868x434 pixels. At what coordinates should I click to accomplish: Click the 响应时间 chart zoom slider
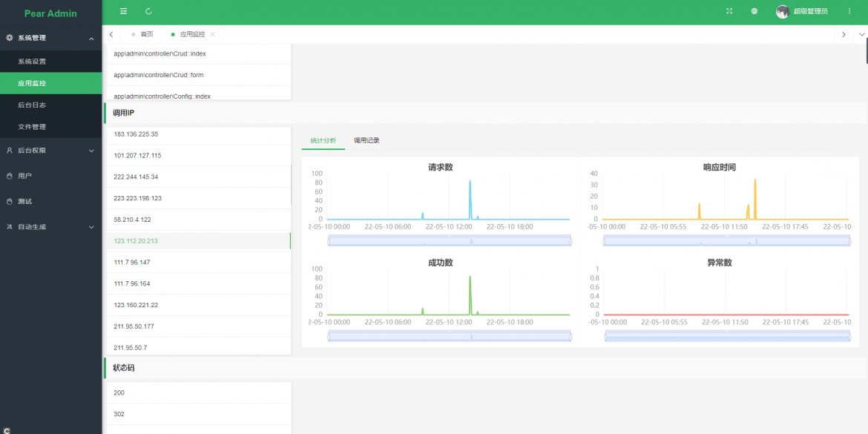(x=727, y=241)
